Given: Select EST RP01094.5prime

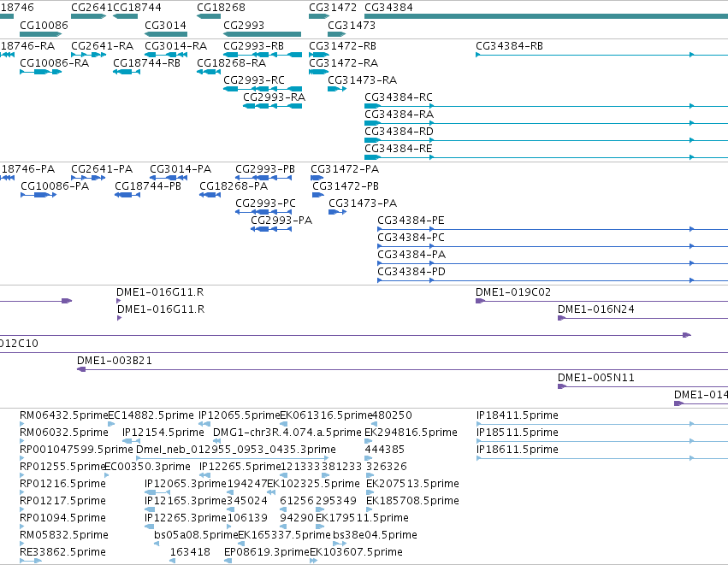Looking at the screenshot, I should pyautogui.click(x=22, y=527).
